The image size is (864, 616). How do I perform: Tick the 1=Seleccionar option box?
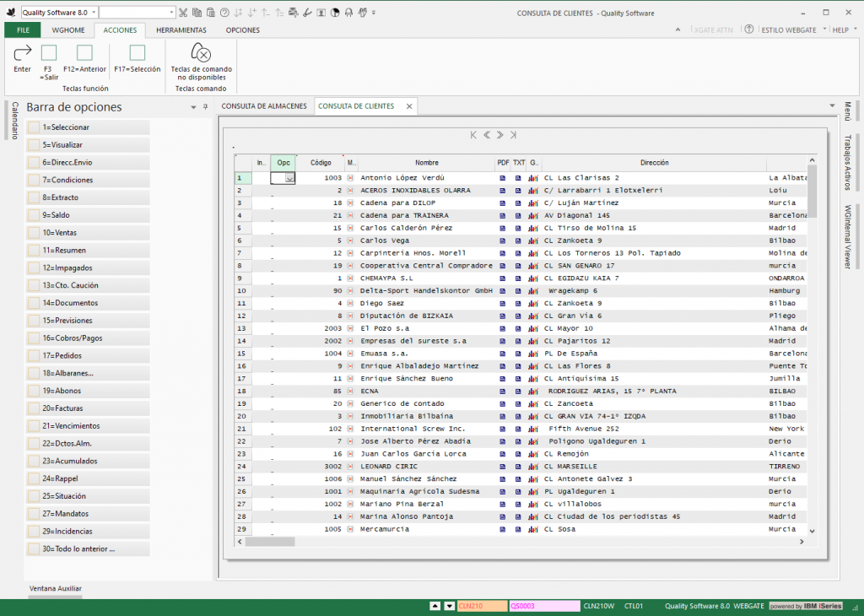34,127
